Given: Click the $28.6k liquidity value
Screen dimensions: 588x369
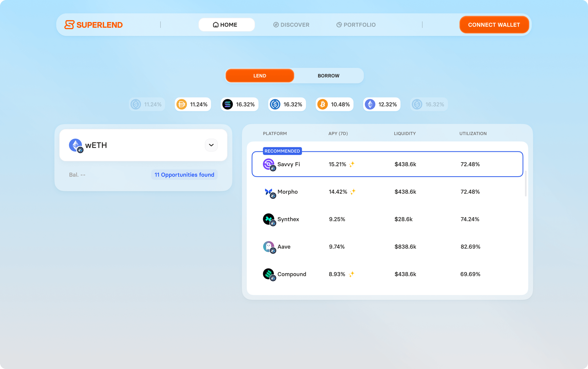Looking at the screenshot, I should pos(403,219).
